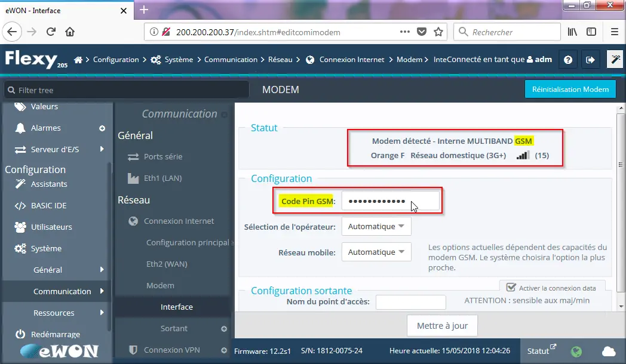
Task: Click the logout icon in header
Action: tap(591, 60)
